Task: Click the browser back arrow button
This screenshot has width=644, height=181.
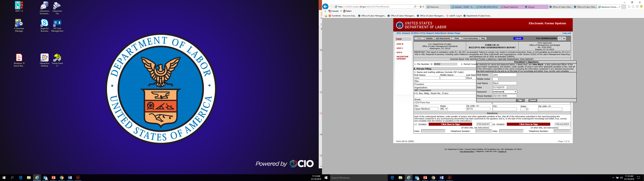Action: [x=325, y=7]
